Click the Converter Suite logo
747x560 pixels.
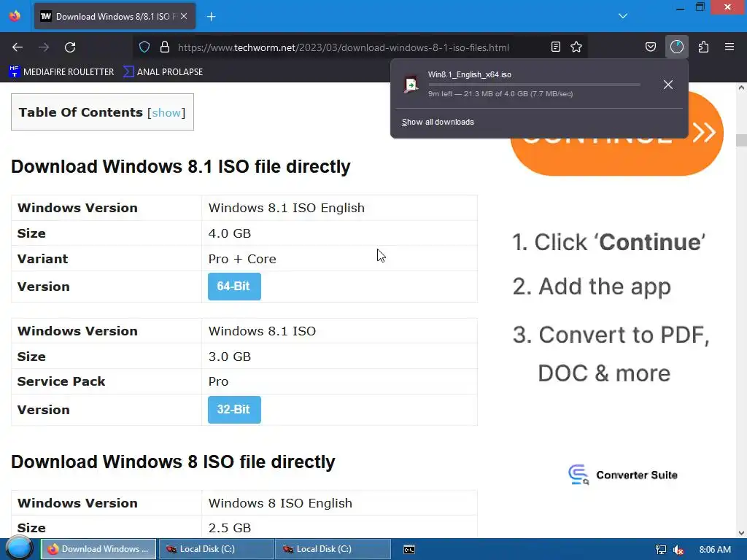623,475
